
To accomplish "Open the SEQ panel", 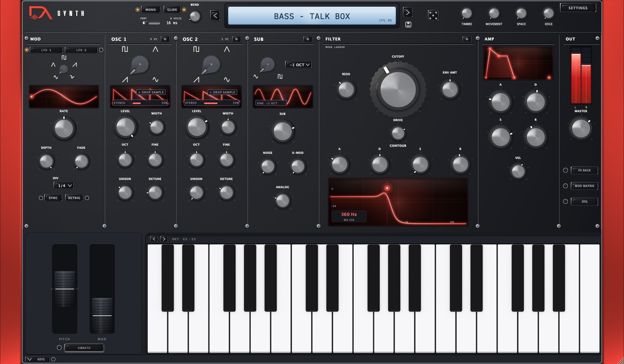I will tap(584, 201).
